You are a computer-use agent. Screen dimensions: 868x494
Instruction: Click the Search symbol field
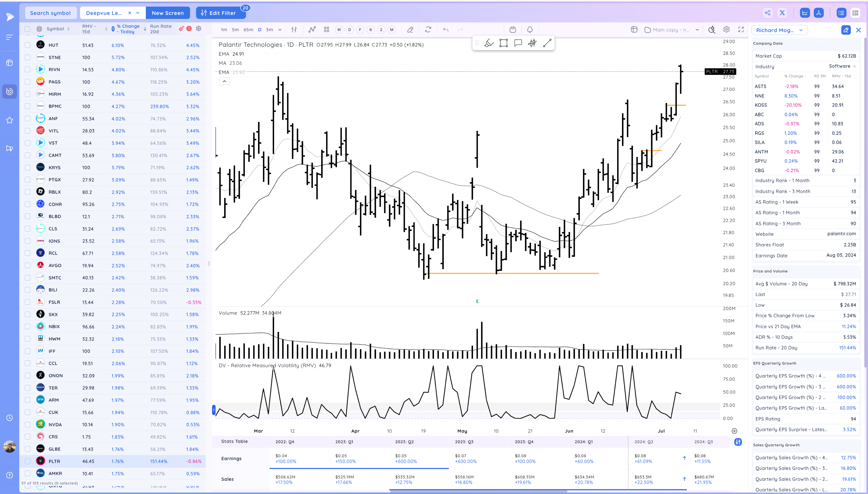(50, 13)
